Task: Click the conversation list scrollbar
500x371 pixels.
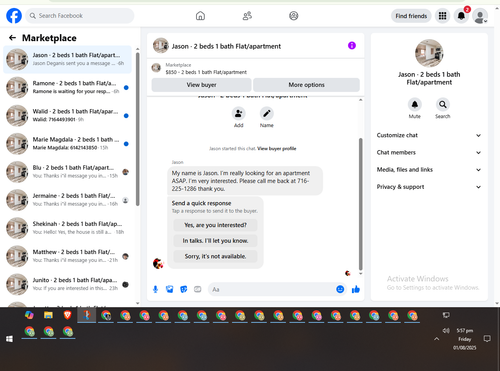Action: [x=138, y=129]
